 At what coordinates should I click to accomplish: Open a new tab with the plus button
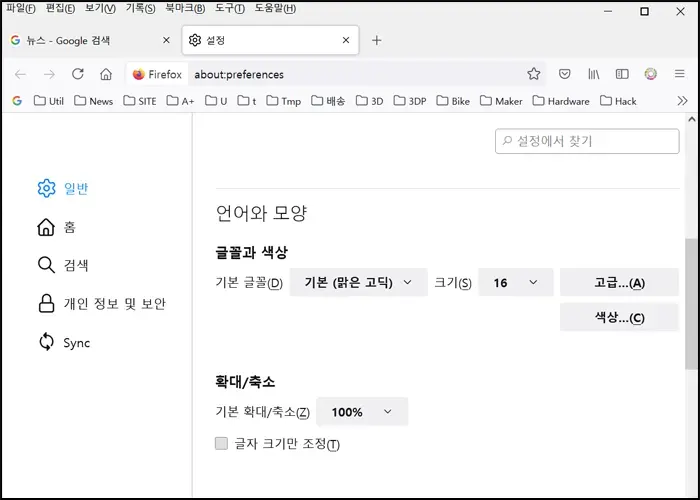tap(376, 40)
